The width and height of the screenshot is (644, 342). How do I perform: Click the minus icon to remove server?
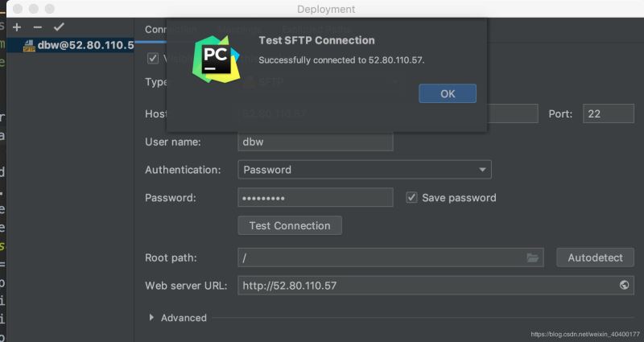tap(37, 27)
